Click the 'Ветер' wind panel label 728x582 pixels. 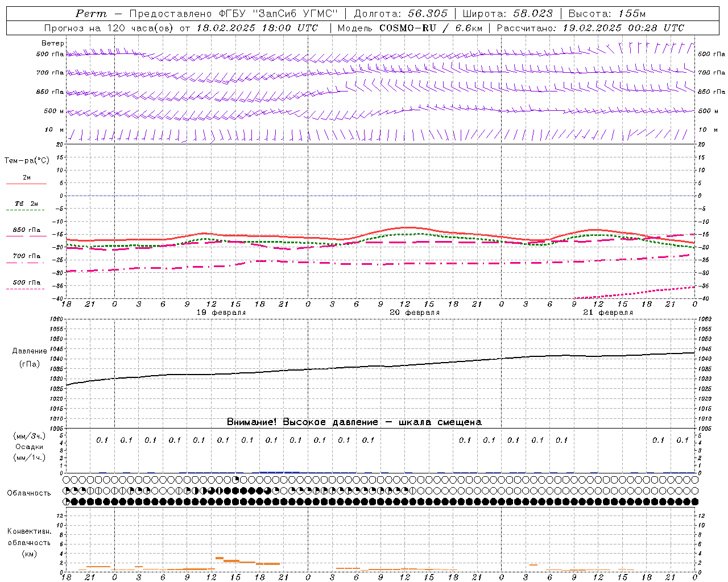(x=53, y=43)
